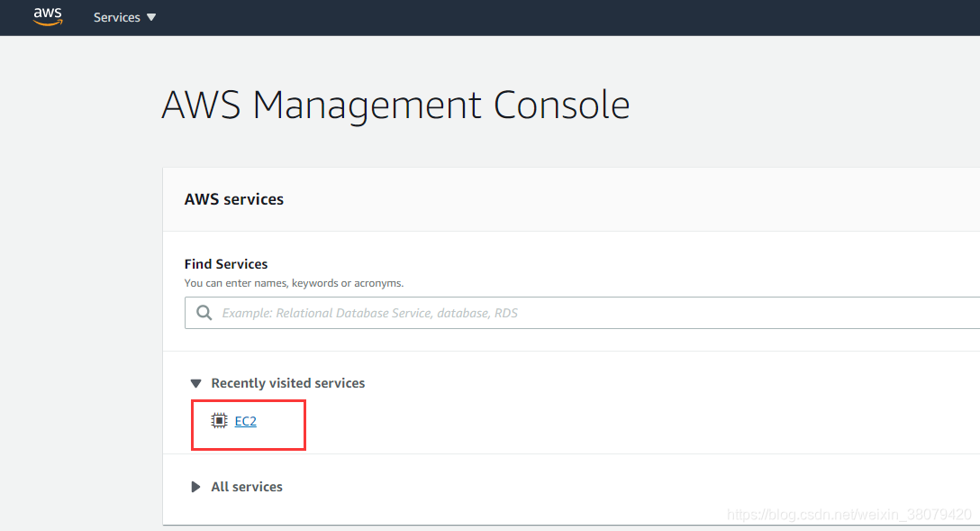This screenshot has width=980, height=531.
Task: Click the EC2 chip icon
Action: [220, 421]
